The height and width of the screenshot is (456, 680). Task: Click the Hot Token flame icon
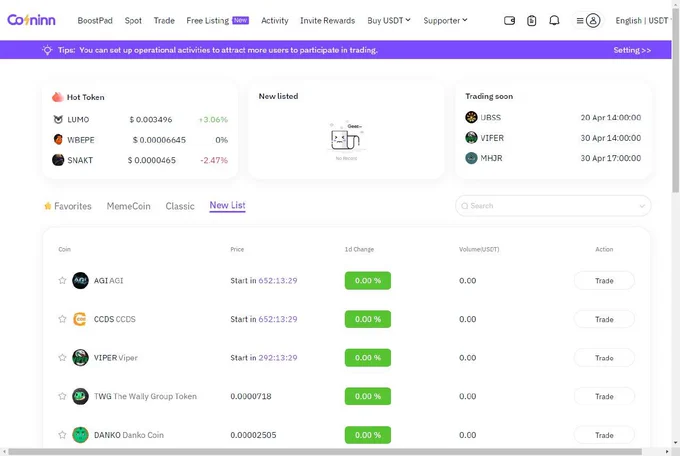(x=57, y=97)
